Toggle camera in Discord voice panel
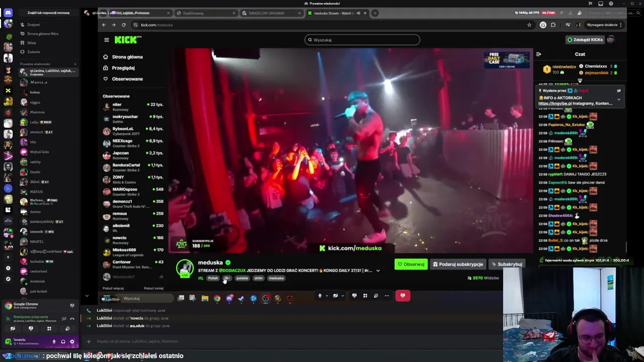 pyautogui.click(x=13, y=328)
